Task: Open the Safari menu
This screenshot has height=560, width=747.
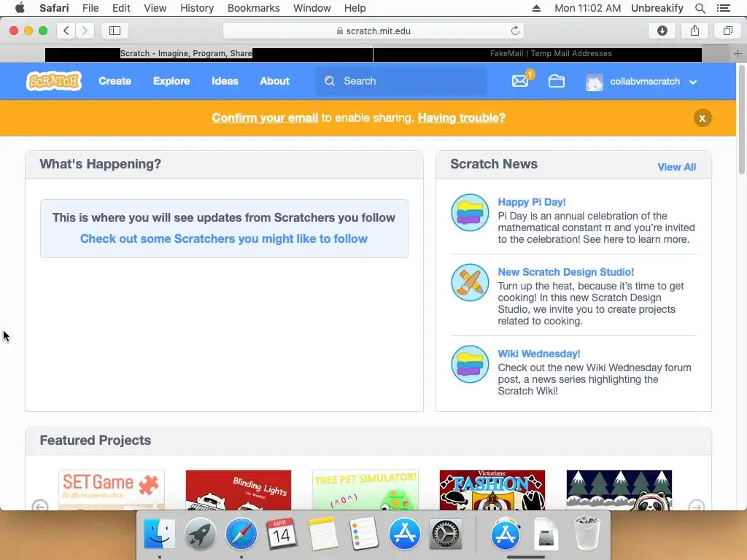Action: pos(54,8)
